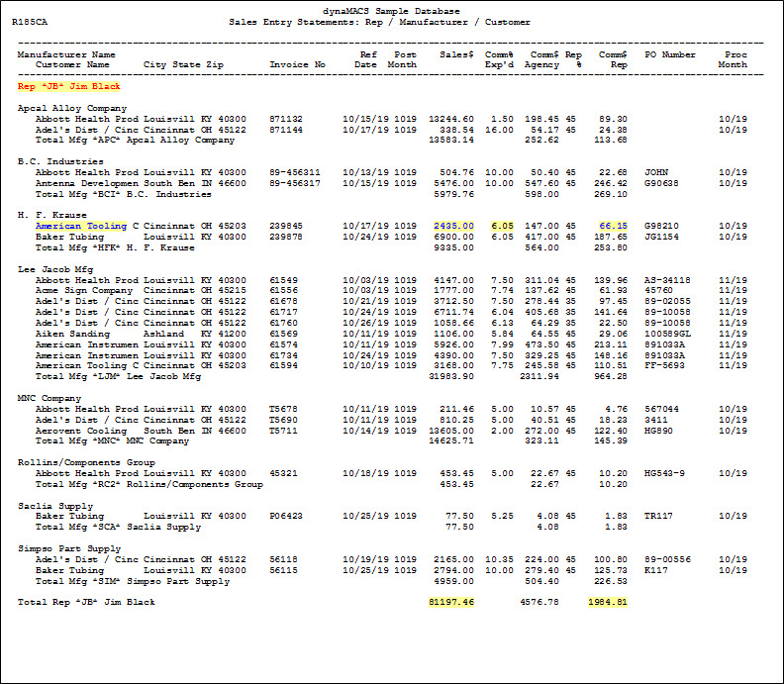The height and width of the screenshot is (684, 784).
Task: Click the 'Sales$' column header
Action: 456,54
